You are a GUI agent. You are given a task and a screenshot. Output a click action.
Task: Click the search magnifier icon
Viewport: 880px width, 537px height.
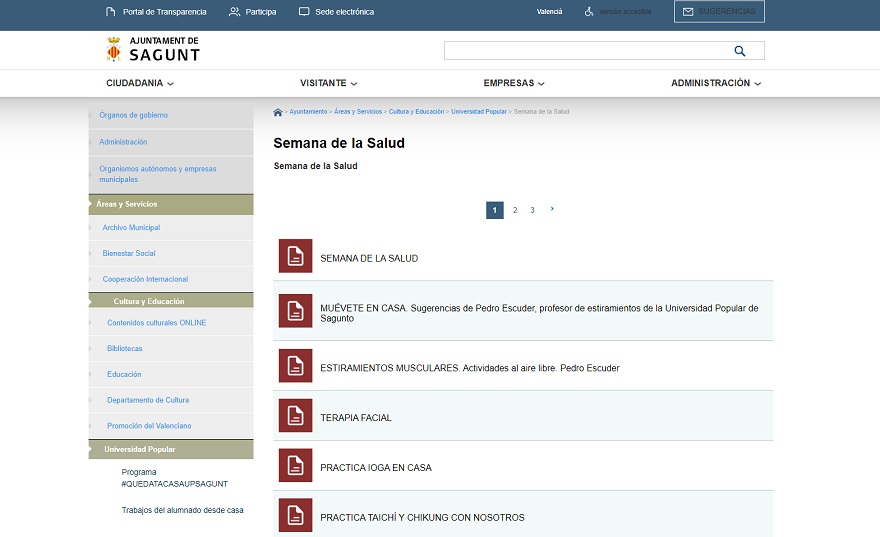tap(740, 51)
